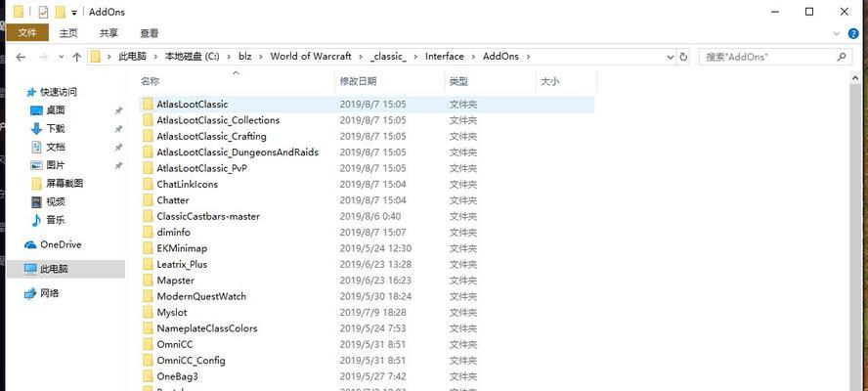868x391 pixels.
Task: Go up one folder level arrow
Action: pos(77,57)
